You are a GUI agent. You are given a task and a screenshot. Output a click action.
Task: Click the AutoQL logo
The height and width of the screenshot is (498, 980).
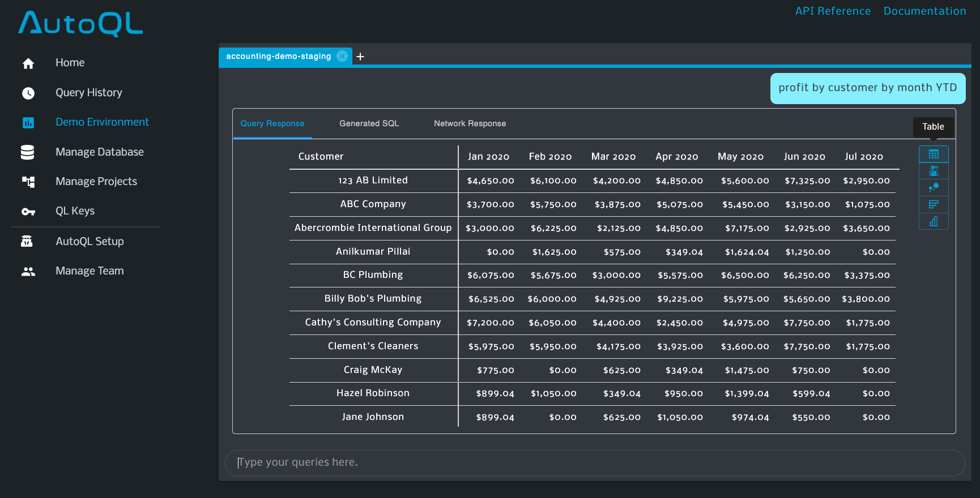click(x=80, y=24)
